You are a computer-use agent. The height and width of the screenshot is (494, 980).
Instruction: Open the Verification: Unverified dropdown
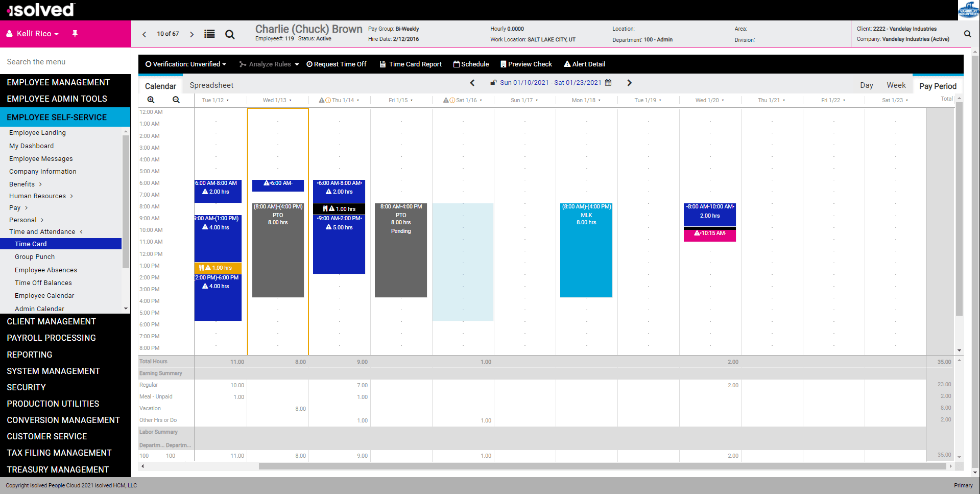[x=186, y=64]
